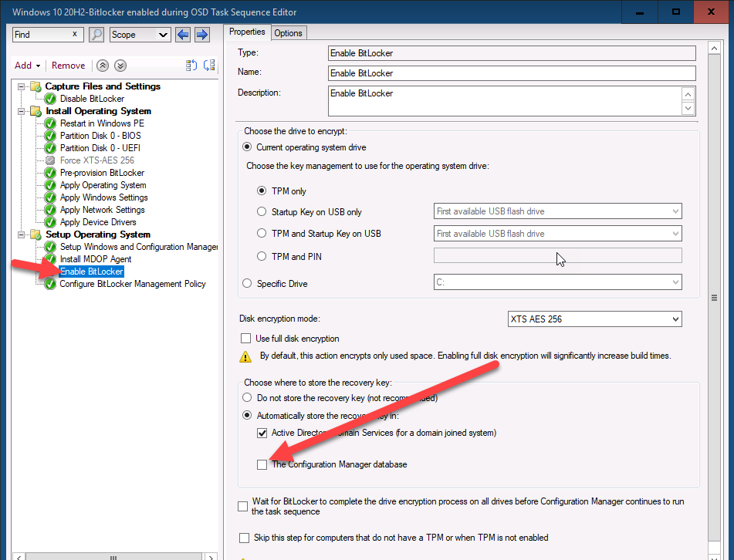Screen dimensions: 734x560
Task: Click Description box scroll down arrow
Action: [688, 109]
